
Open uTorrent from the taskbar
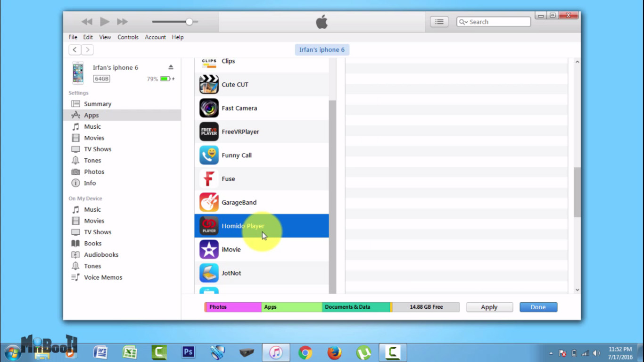click(363, 352)
